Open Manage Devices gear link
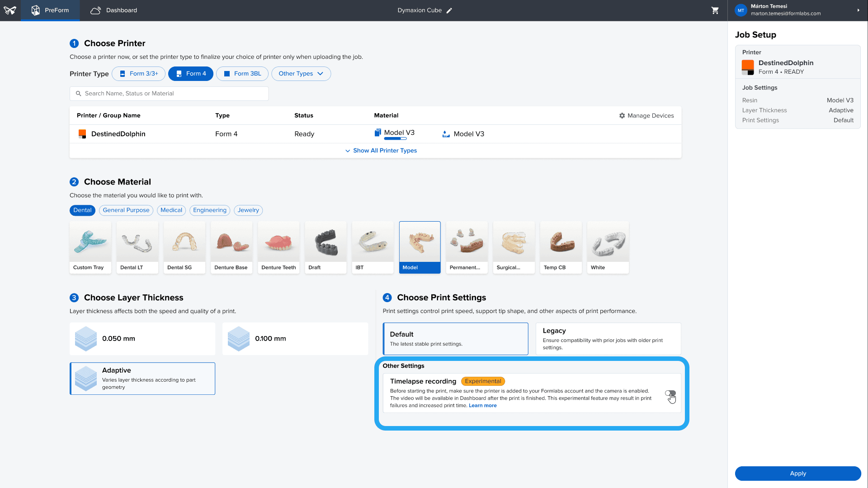Screen dimensions: 868x488 tap(646, 116)
